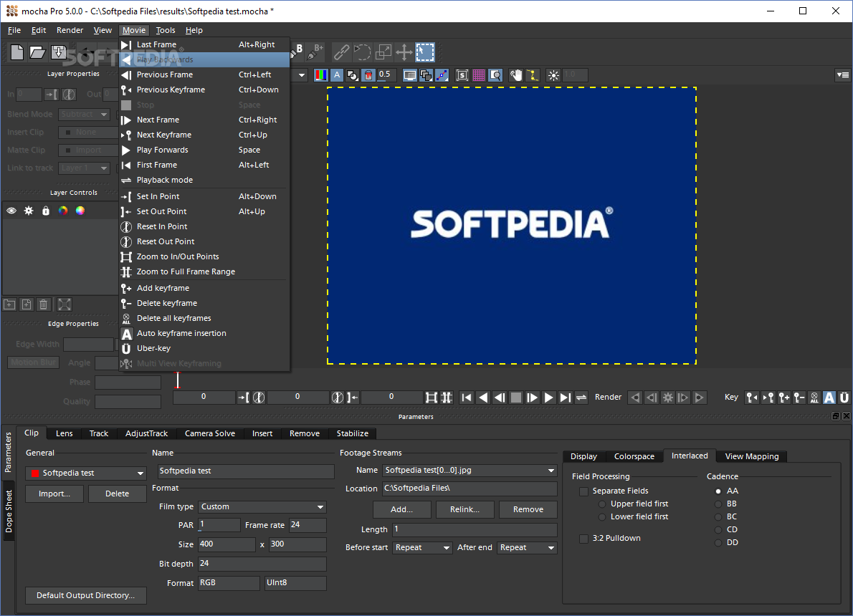The image size is (853, 616).
Task: Toggle alpha channel view button
Action: point(337,75)
